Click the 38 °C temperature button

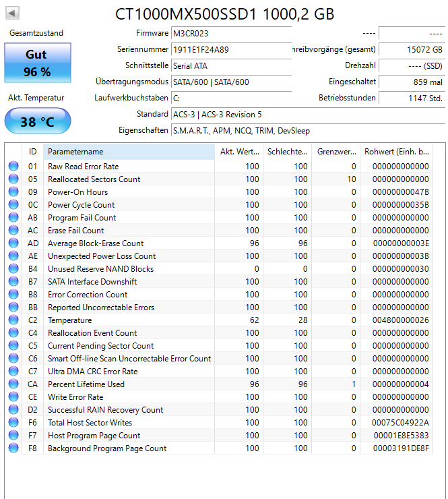[38, 121]
